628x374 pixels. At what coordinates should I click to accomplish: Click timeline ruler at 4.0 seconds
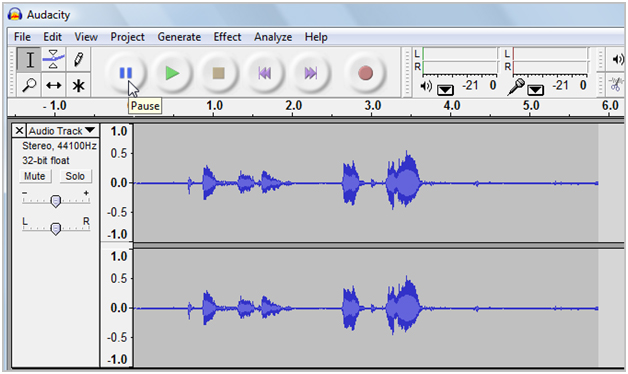coord(451,106)
